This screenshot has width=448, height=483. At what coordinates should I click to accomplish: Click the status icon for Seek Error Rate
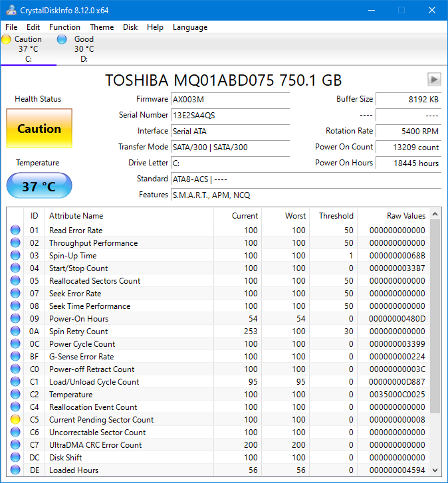click(x=15, y=293)
